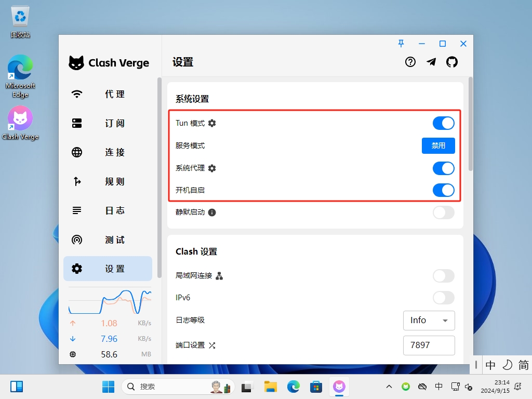Open the Tun 模式 settings gear
This screenshot has width=532, height=399.
pos(211,123)
